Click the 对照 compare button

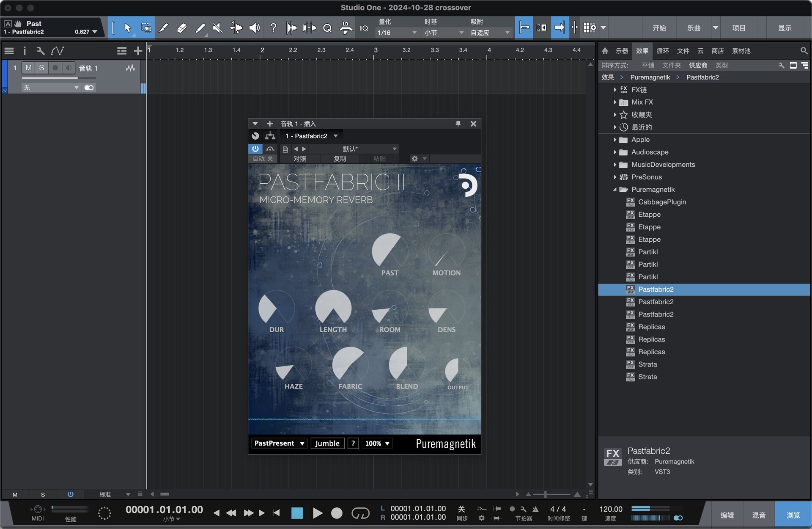point(299,159)
